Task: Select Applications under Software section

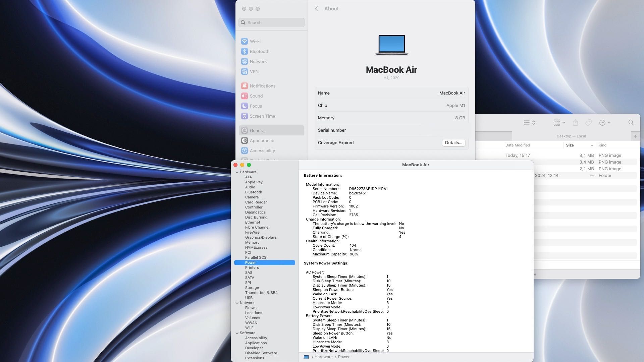Action: coord(256,343)
